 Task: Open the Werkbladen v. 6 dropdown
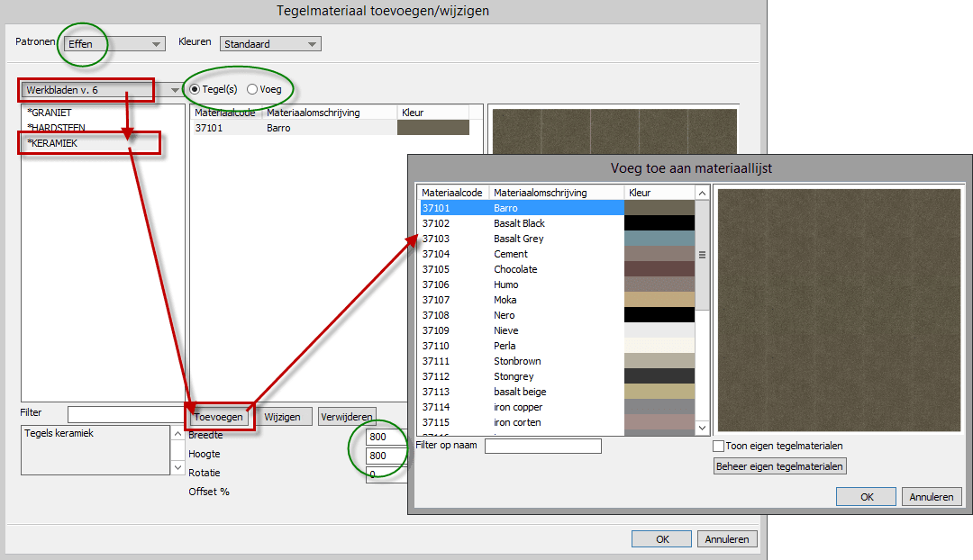click(101, 90)
